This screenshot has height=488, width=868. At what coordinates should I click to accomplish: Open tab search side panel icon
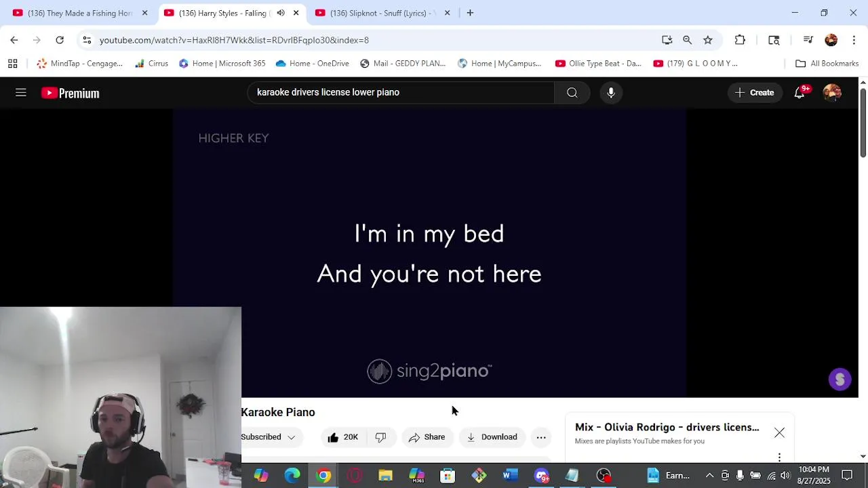774,40
